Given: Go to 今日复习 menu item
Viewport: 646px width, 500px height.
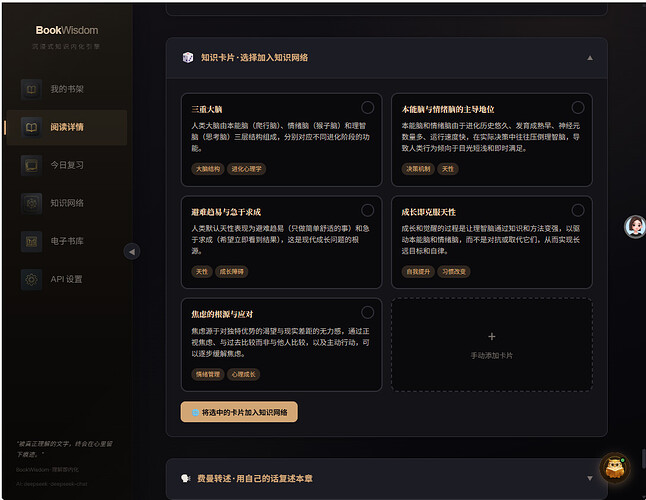Looking at the screenshot, I should click(67, 165).
